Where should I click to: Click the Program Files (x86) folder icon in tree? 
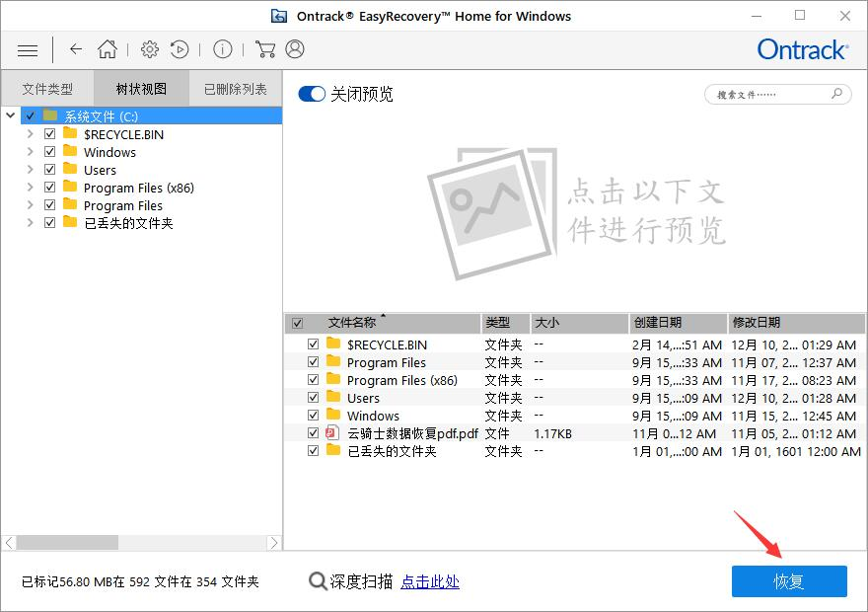[70, 187]
